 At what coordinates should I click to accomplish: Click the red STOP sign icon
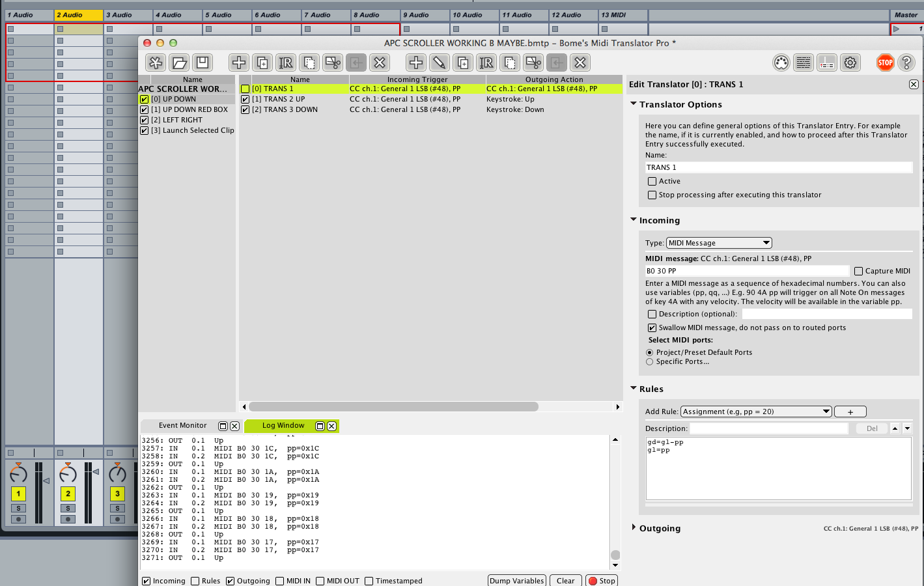(885, 63)
